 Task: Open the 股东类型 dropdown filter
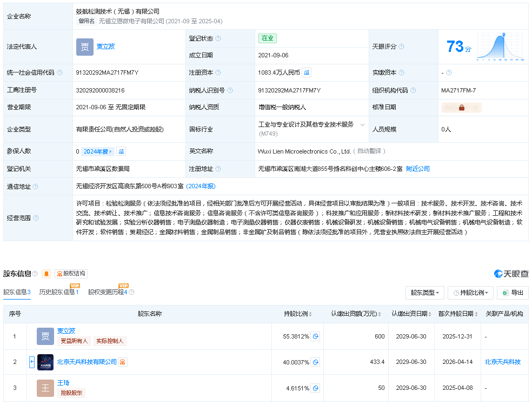click(x=424, y=293)
